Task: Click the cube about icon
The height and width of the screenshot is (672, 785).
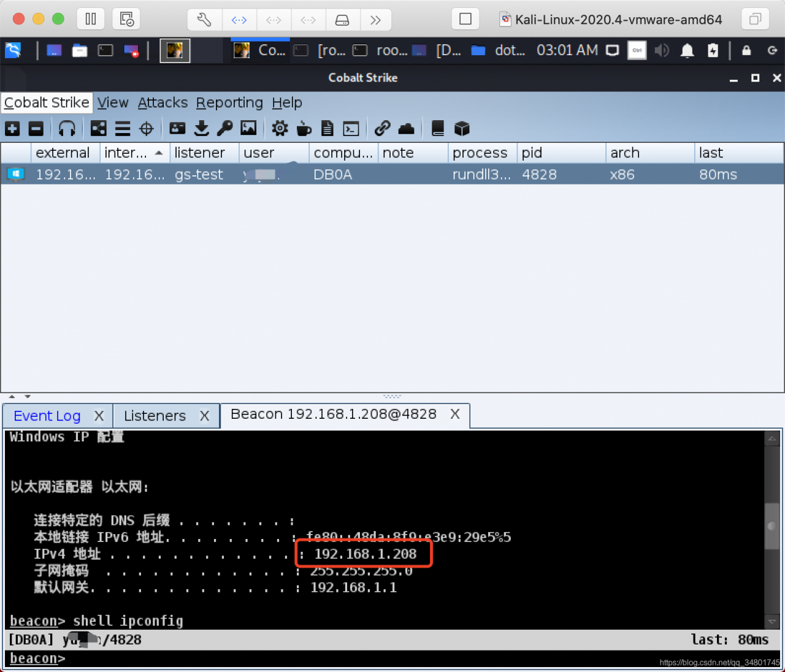Action: click(x=462, y=128)
